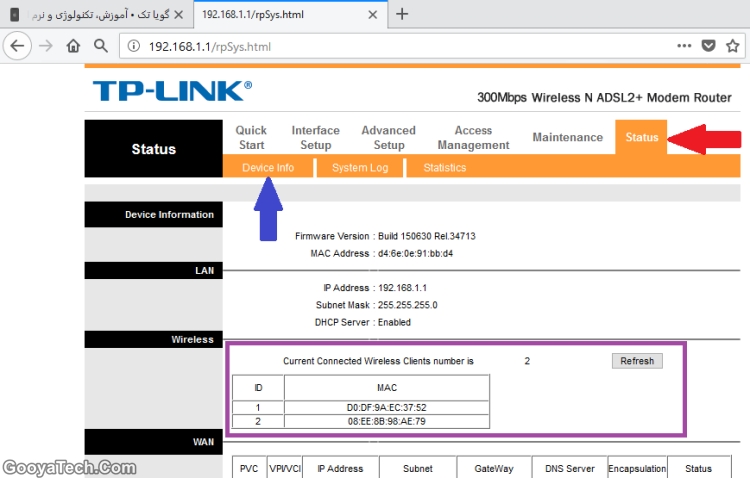This screenshot has height=478, width=750.
Task: Open the Quick Start menu
Action: coord(252,137)
